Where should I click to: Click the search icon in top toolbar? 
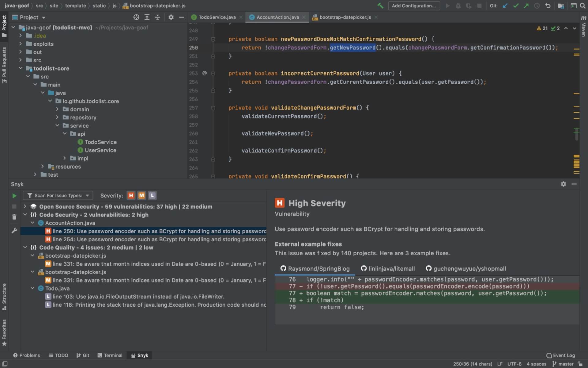click(x=582, y=6)
